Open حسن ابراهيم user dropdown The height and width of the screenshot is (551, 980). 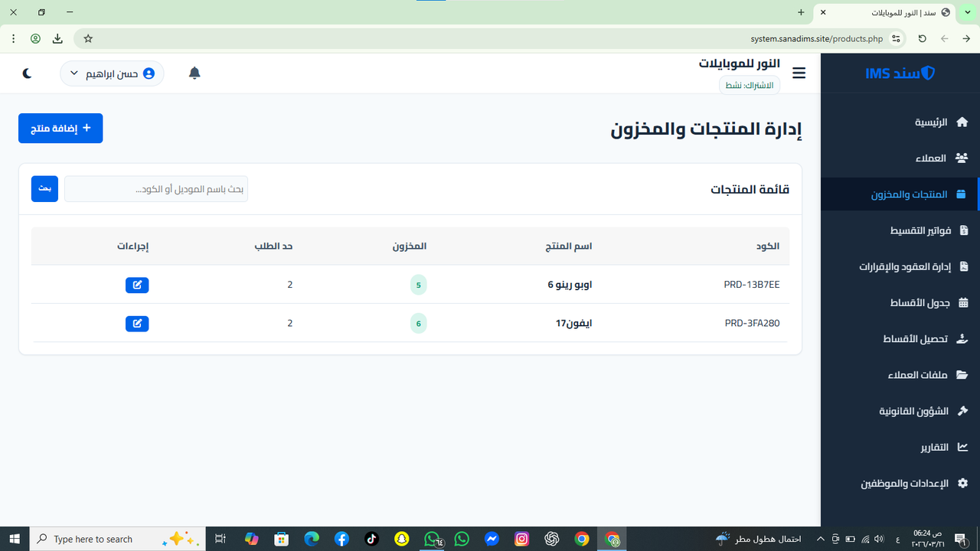coord(112,73)
